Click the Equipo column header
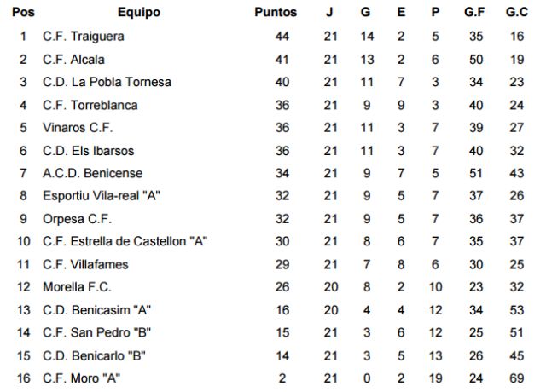Screen dimensions: 546x392 [139, 13]
